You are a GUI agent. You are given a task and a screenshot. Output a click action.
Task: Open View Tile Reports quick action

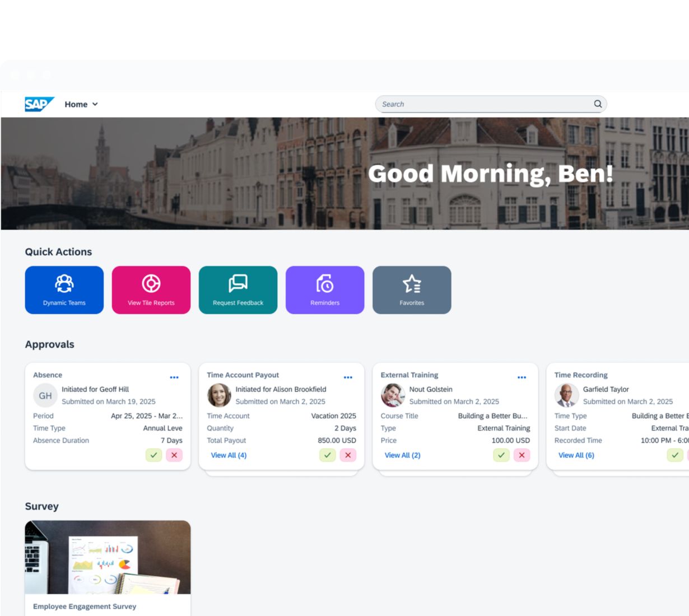tap(151, 290)
